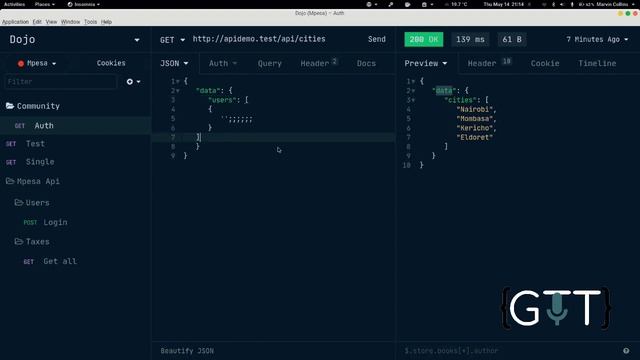
Task: Fold line 1 in the response preview
Action: (x=413, y=82)
